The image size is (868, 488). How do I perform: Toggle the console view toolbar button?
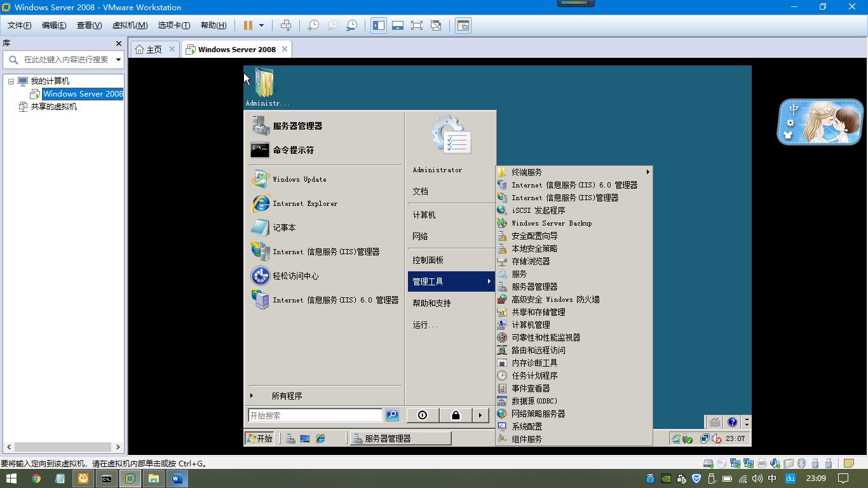(x=463, y=25)
